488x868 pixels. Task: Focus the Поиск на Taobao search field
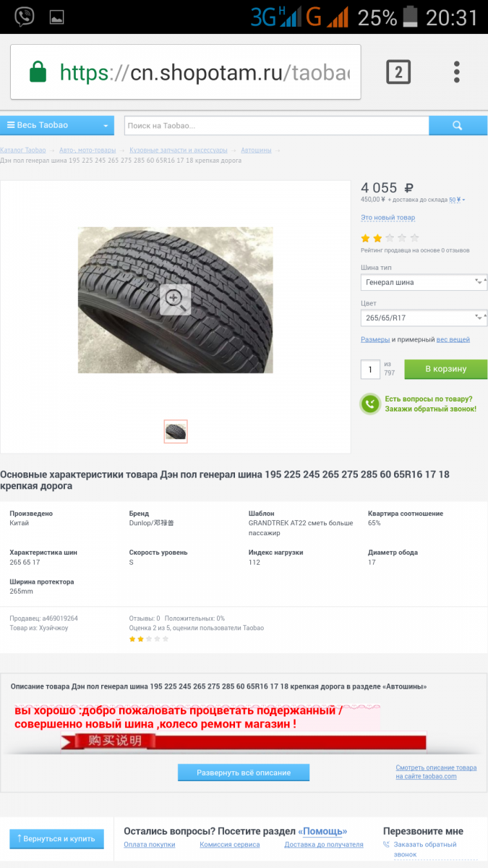277,125
